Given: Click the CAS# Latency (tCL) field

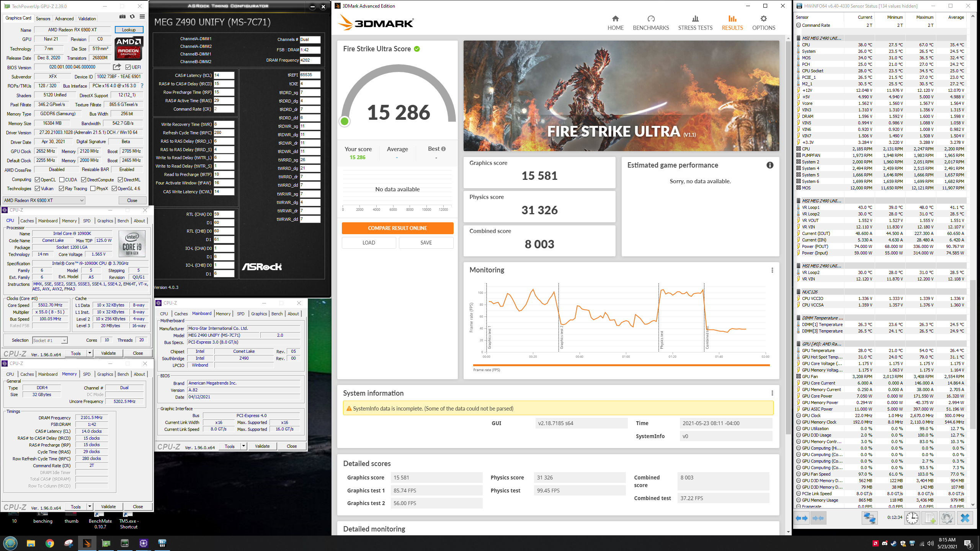Looking at the screenshot, I should click(224, 75).
